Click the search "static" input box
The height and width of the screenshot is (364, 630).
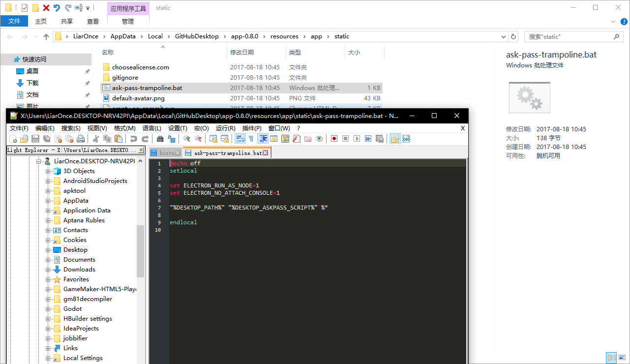568,36
